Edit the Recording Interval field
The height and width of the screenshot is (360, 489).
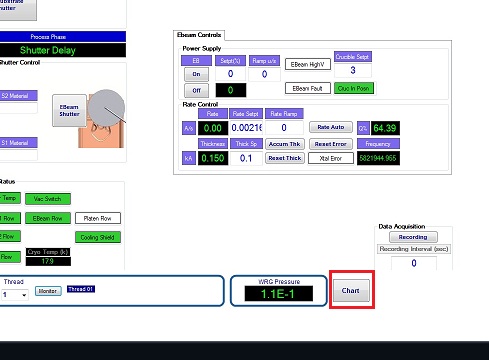pos(414,263)
